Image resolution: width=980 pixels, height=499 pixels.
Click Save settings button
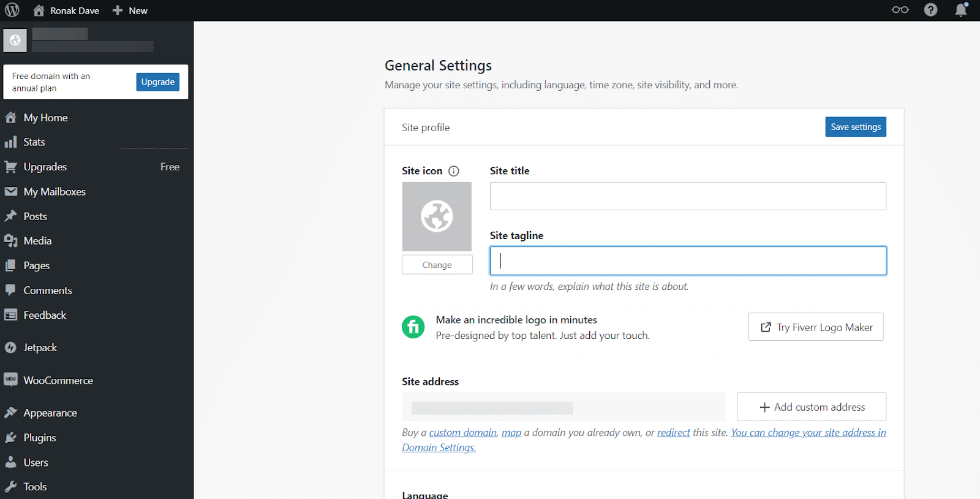[856, 127]
